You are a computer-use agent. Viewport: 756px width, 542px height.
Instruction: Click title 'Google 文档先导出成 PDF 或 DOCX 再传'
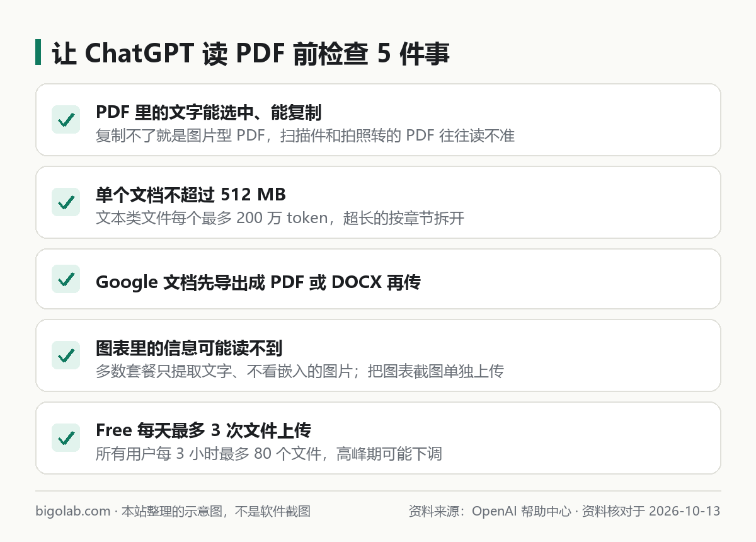(x=258, y=282)
